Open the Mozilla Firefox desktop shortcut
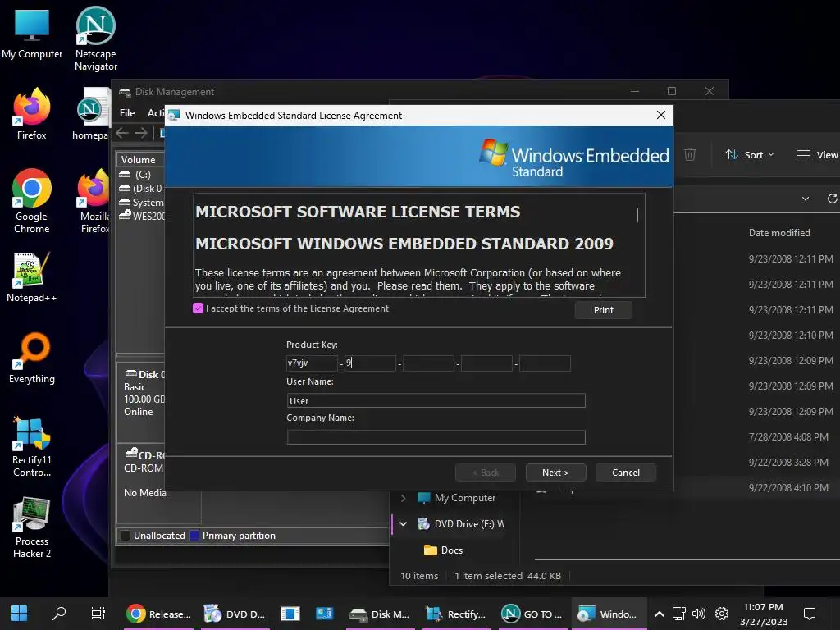 coord(94,202)
